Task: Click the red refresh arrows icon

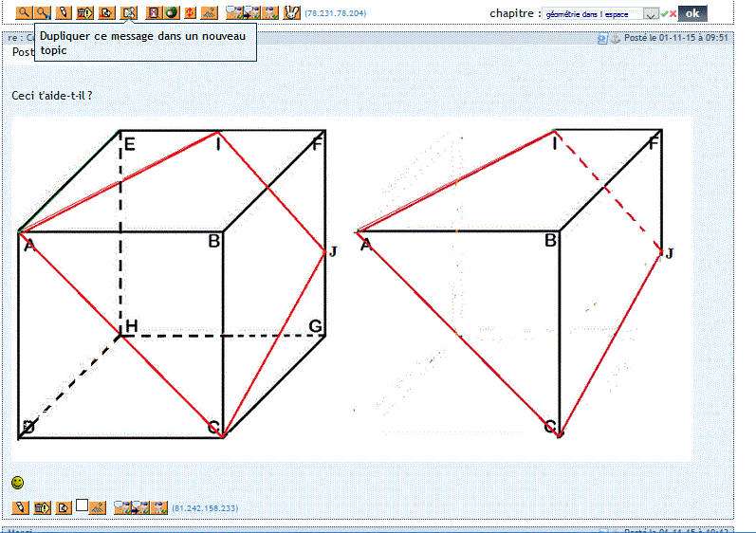Action: pos(191,13)
